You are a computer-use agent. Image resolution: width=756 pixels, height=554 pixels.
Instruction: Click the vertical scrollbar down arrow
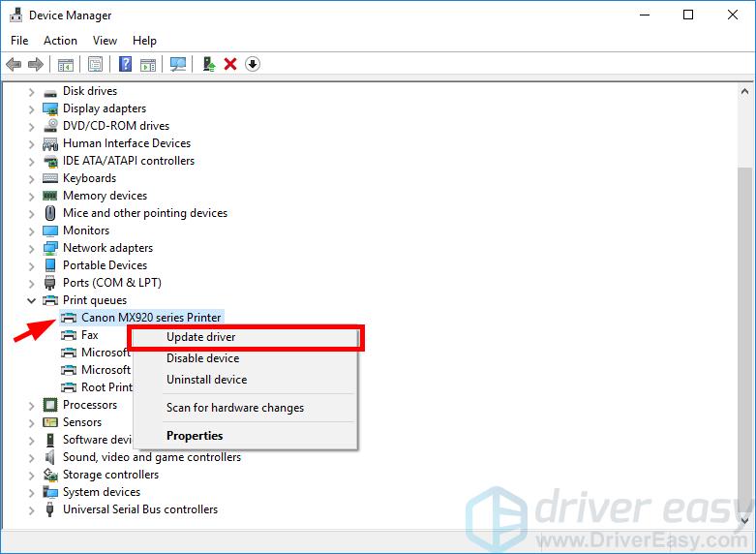coord(746,521)
